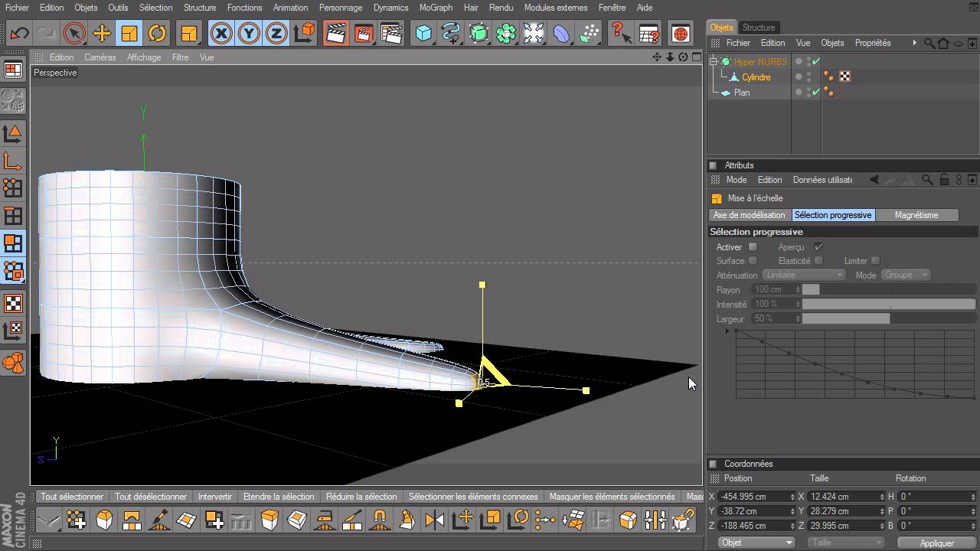Screen dimensions: 980x551
Task: Add a cube primitive object
Action: (x=423, y=33)
